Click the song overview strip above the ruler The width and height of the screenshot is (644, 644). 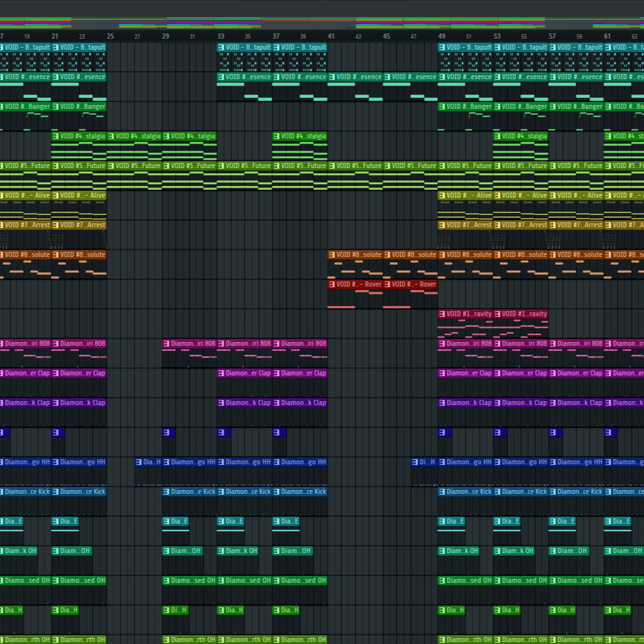click(322, 23)
